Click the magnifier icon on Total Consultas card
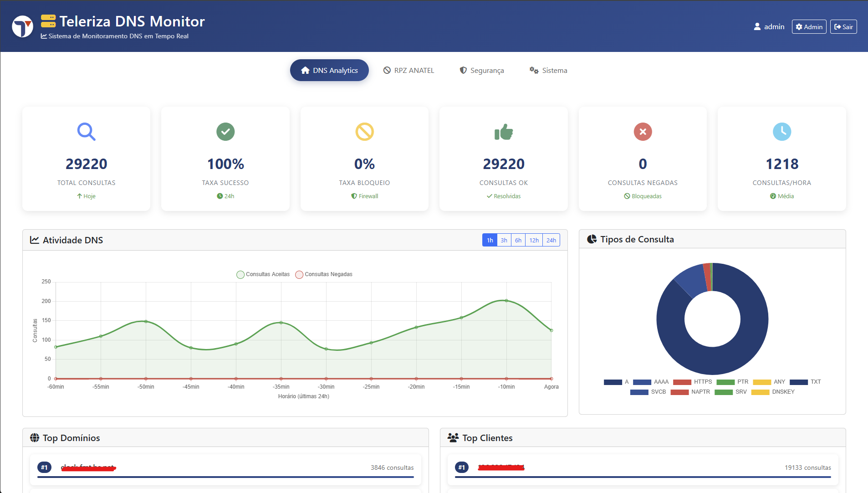 (x=86, y=132)
